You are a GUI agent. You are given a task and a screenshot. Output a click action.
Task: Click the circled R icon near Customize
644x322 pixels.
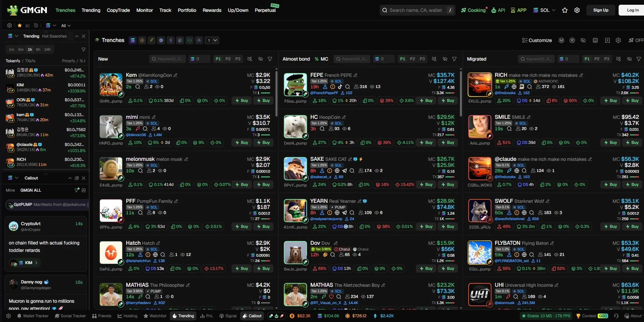pos(572,40)
